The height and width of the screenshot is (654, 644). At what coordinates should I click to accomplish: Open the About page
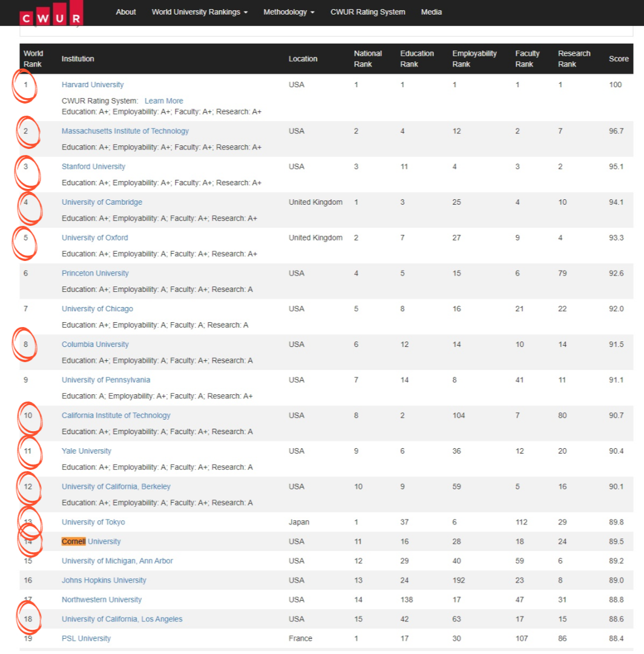125,12
